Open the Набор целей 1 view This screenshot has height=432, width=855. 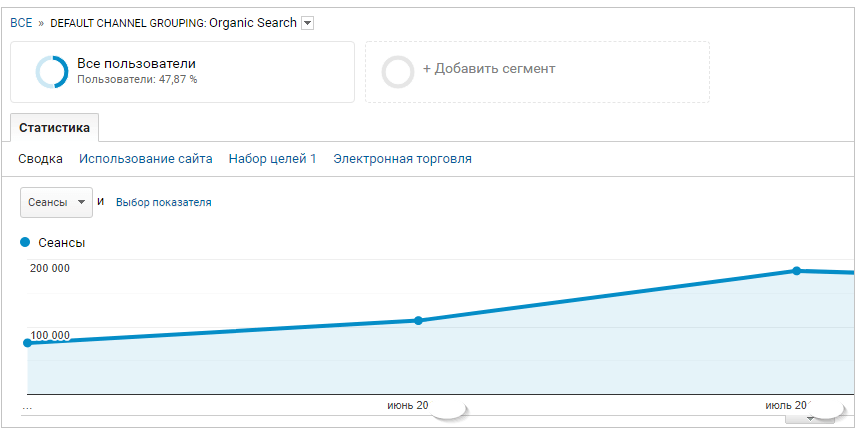[272, 159]
